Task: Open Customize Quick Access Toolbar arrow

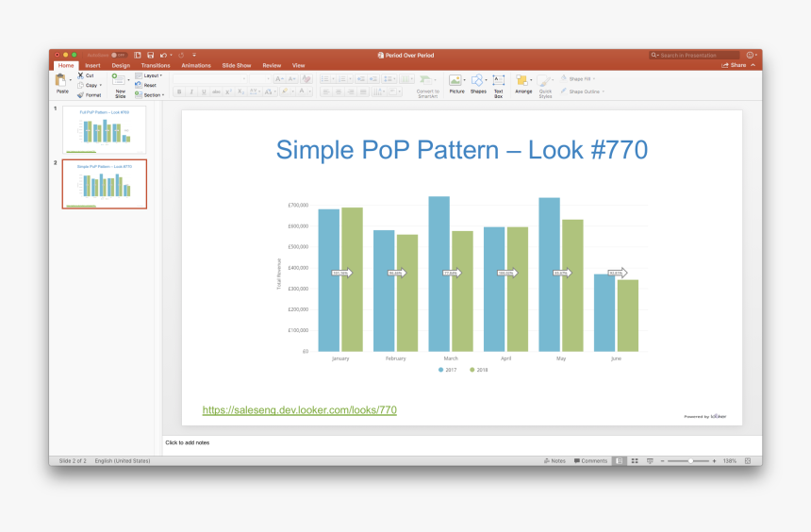Action: [194, 55]
